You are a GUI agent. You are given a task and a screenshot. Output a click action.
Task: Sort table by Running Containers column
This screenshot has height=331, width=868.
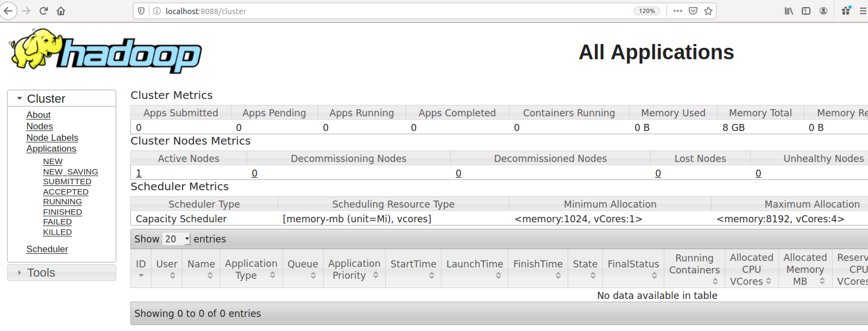[694, 269]
